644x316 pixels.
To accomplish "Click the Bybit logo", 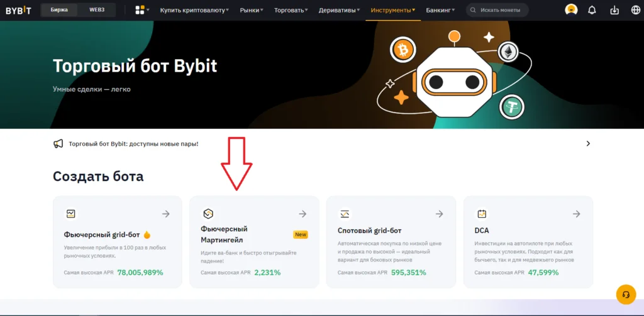I will 19,10.
